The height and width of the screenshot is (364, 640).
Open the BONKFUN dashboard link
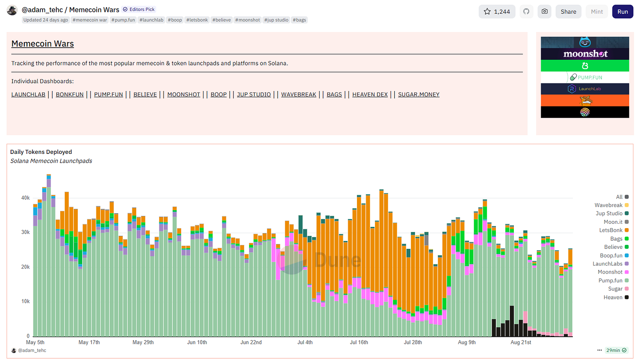(x=69, y=95)
